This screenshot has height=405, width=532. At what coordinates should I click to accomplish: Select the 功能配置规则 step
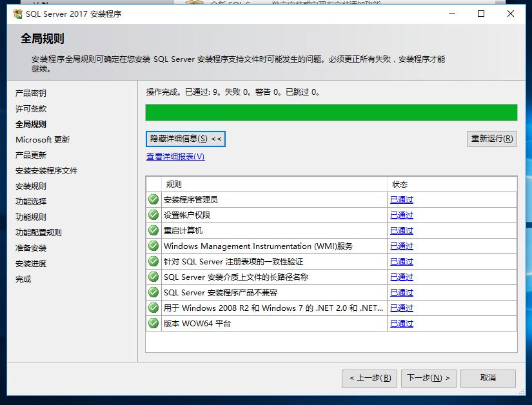[39, 233]
